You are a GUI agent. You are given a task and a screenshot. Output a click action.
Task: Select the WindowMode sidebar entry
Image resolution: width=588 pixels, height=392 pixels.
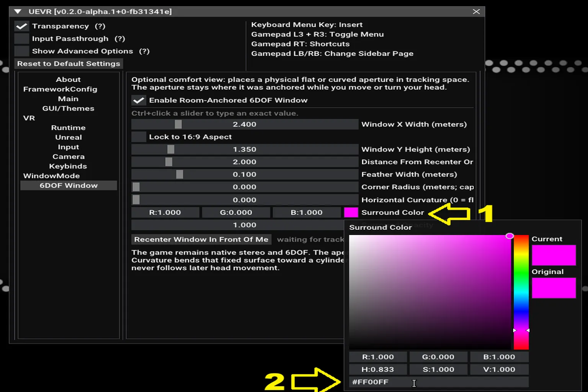51,176
